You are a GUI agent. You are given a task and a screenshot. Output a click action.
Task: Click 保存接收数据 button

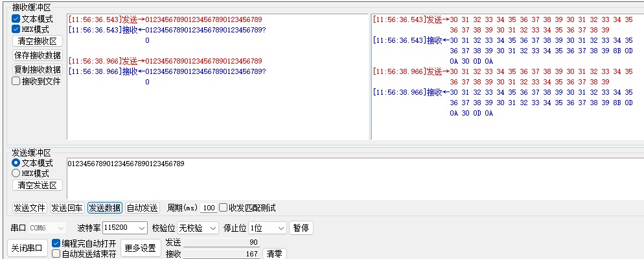click(x=38, y=55)
